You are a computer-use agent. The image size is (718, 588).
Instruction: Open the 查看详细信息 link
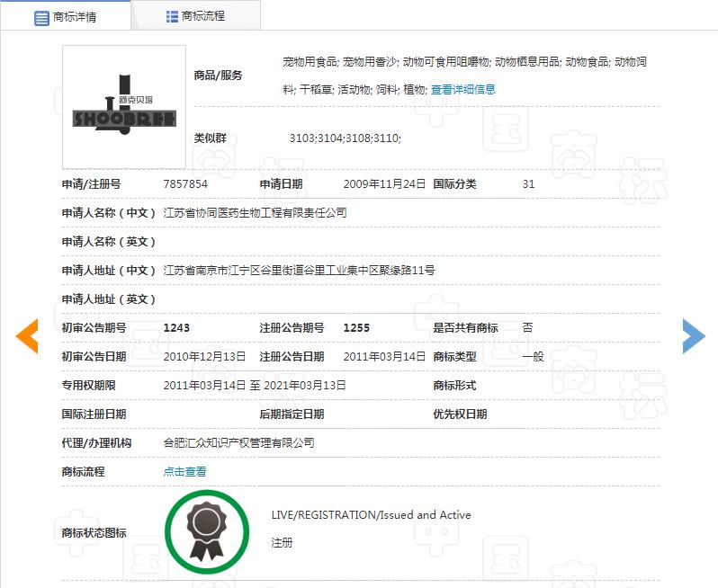[463, 89]
